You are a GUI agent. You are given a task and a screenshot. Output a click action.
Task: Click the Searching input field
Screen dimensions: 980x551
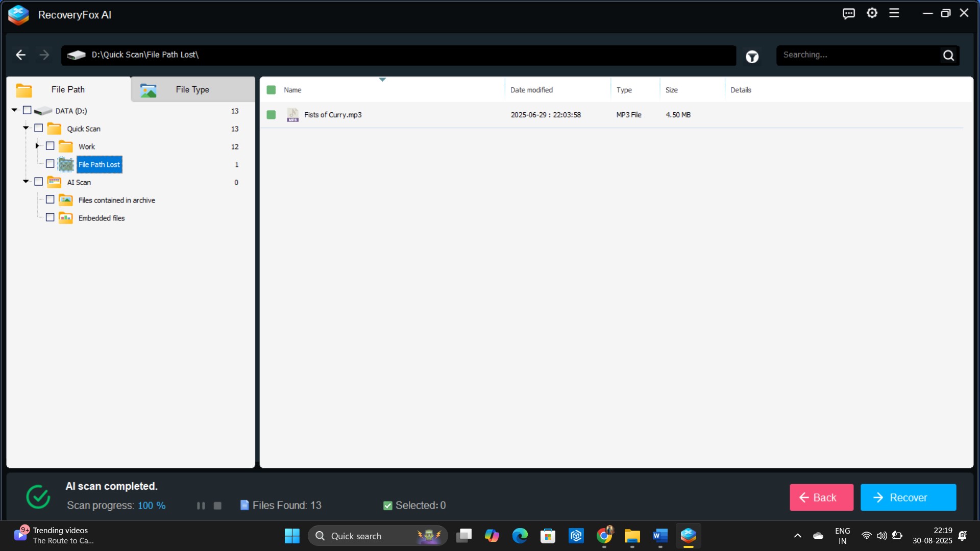pyautogui.click(x=857, y=55)
